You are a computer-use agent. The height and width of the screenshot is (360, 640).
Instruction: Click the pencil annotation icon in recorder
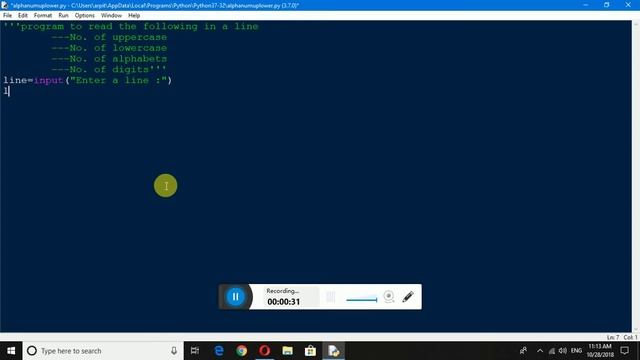[x=408, y=297]
